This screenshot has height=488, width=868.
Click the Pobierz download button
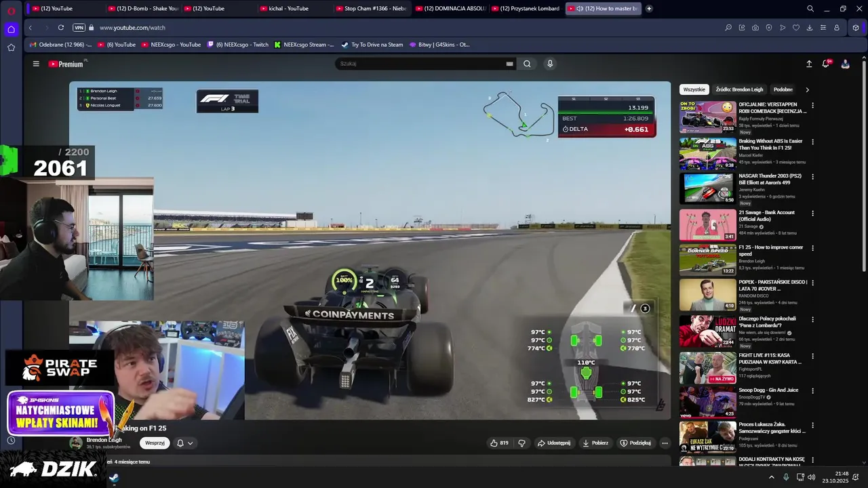tap(595, 443)
